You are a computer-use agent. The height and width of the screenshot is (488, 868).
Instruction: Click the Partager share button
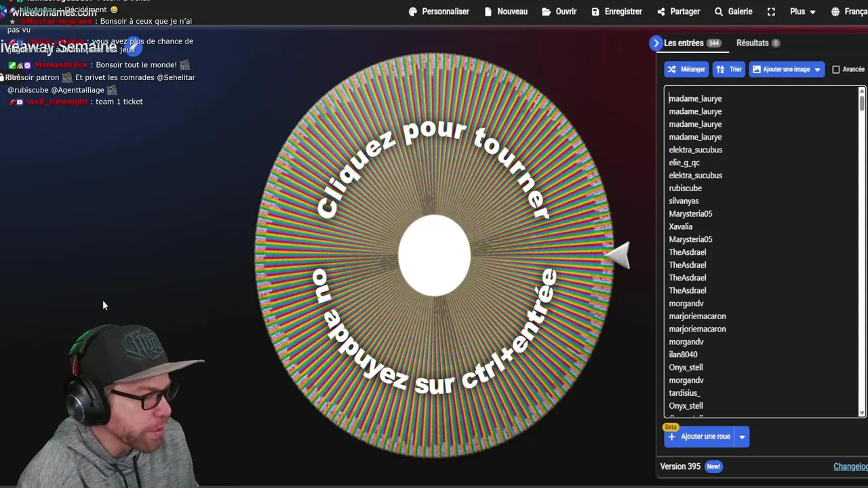click(x=678, y=12)
